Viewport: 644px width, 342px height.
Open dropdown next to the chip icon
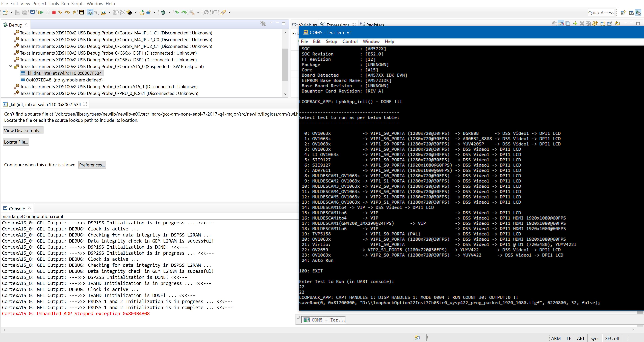click(136, 12)
